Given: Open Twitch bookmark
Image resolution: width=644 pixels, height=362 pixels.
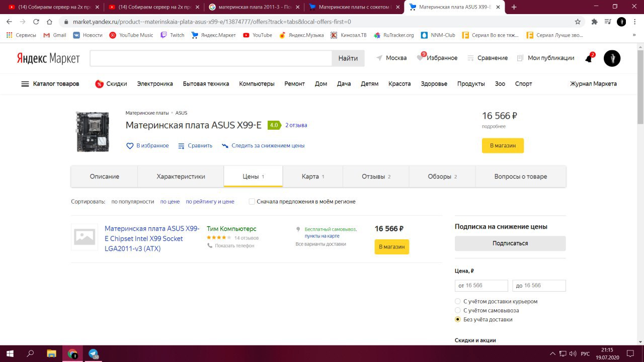Looking at the screenshot, I should pyautogui.click(x=172, y=35).
